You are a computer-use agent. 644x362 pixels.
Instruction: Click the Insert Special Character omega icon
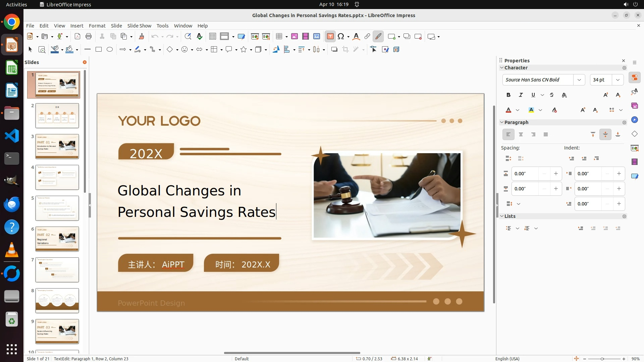pyautogui.click(x=341, y=37)
